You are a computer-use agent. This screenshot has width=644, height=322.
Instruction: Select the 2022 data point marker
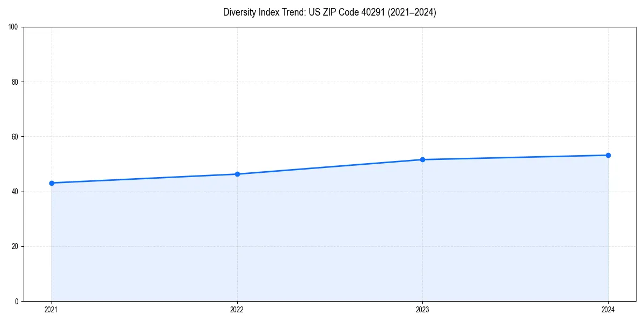click(237, 173)
